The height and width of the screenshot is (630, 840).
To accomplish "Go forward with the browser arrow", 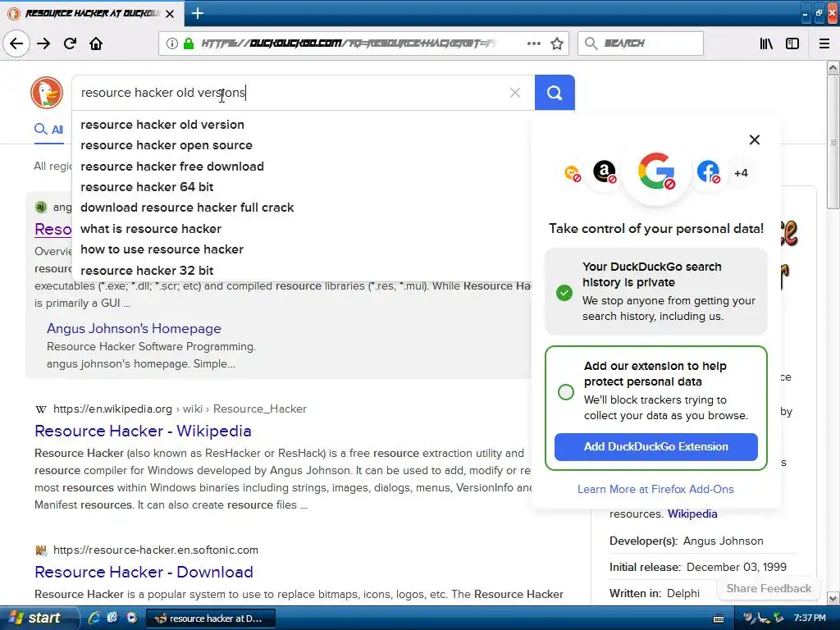I will click(43, 43).
